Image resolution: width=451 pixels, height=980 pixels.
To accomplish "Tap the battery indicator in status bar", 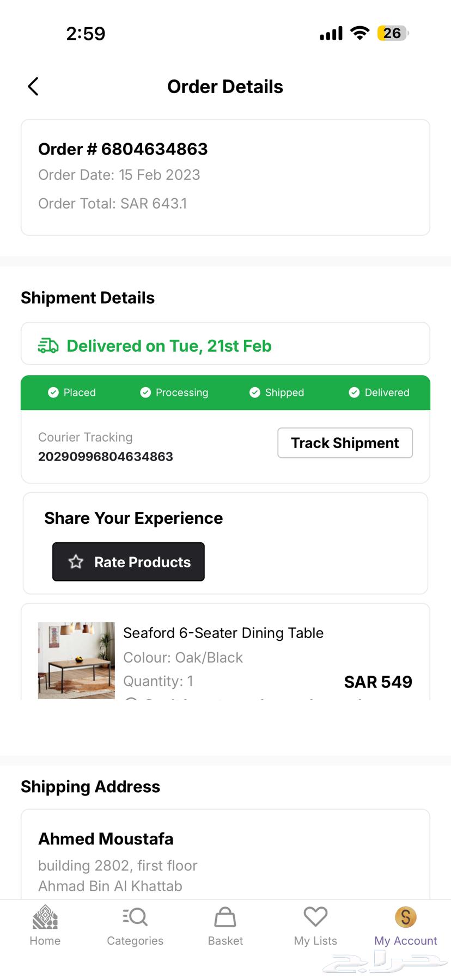I will point(392,33).
